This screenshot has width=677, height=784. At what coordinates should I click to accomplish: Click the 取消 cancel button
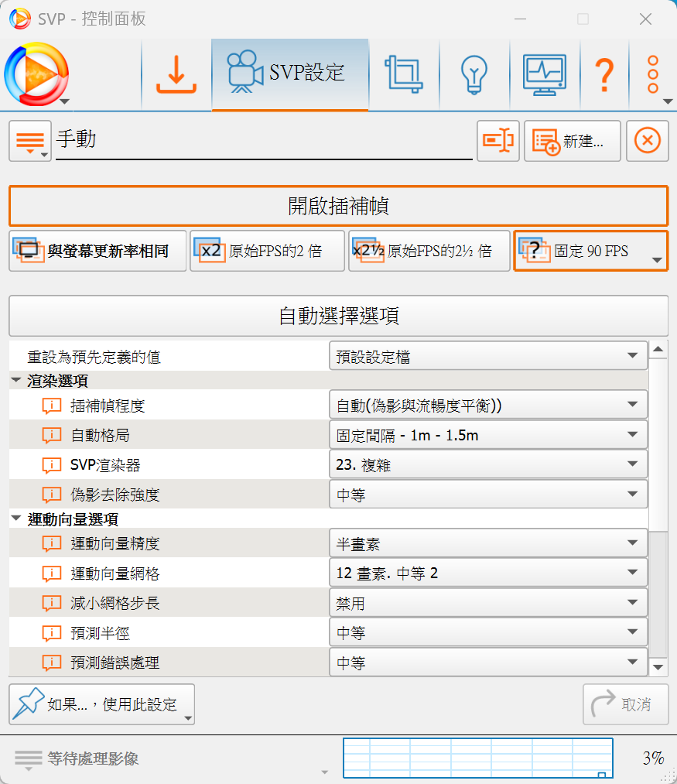[x=625, y=704]
